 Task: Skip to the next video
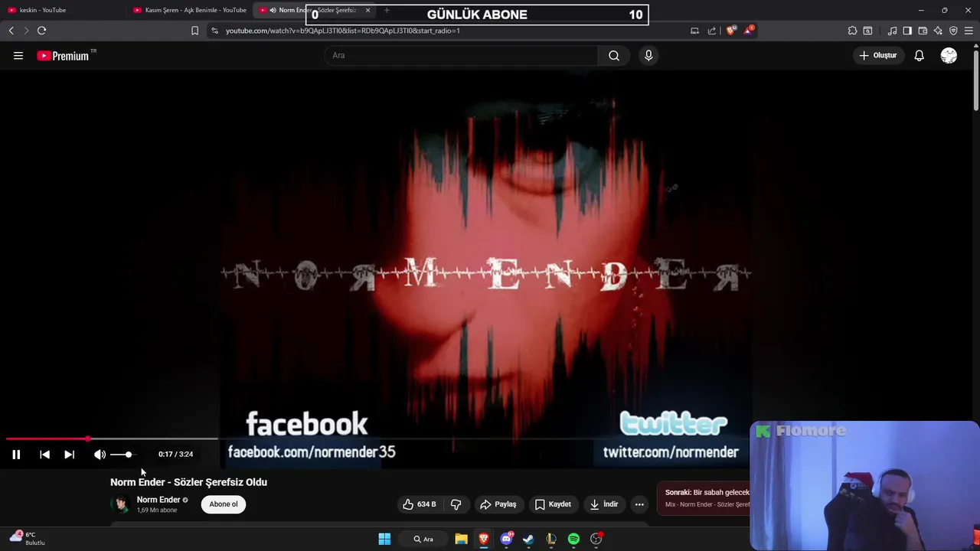[69, 455]
